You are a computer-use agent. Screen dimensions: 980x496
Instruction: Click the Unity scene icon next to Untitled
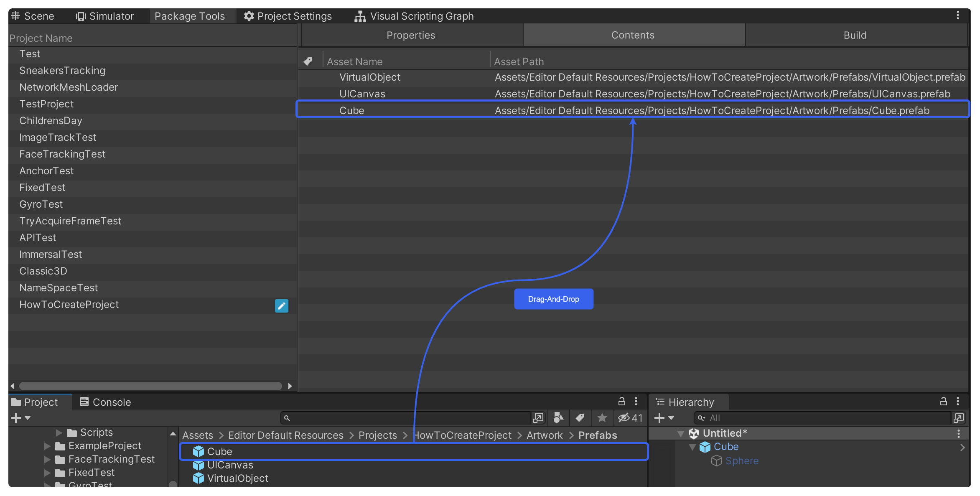coord(694,433)
